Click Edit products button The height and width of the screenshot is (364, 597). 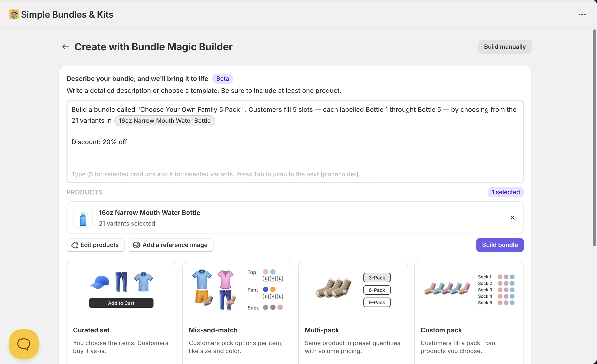[x=95, y=245]
